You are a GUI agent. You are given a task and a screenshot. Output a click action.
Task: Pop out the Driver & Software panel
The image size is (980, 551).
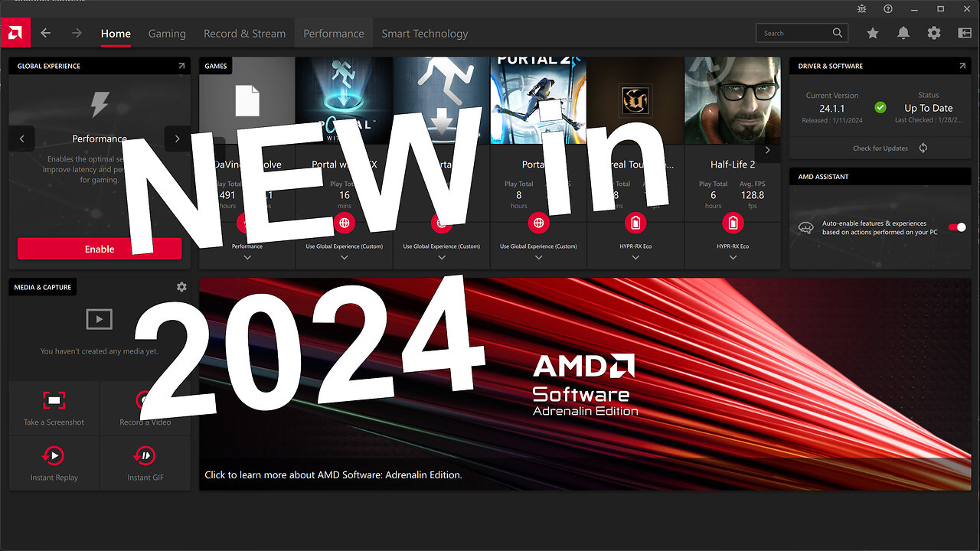(962, 66)
